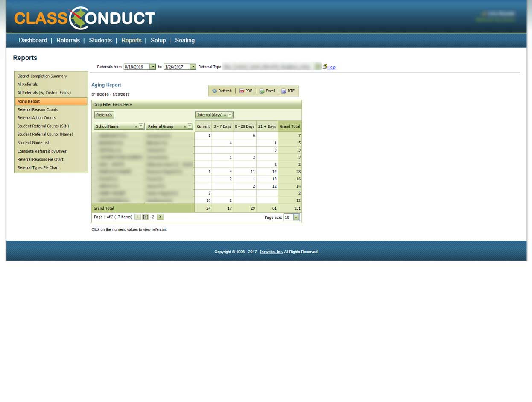Select Referral Action Counts report
The image size is (532, 402).
[x=51, y=118]
